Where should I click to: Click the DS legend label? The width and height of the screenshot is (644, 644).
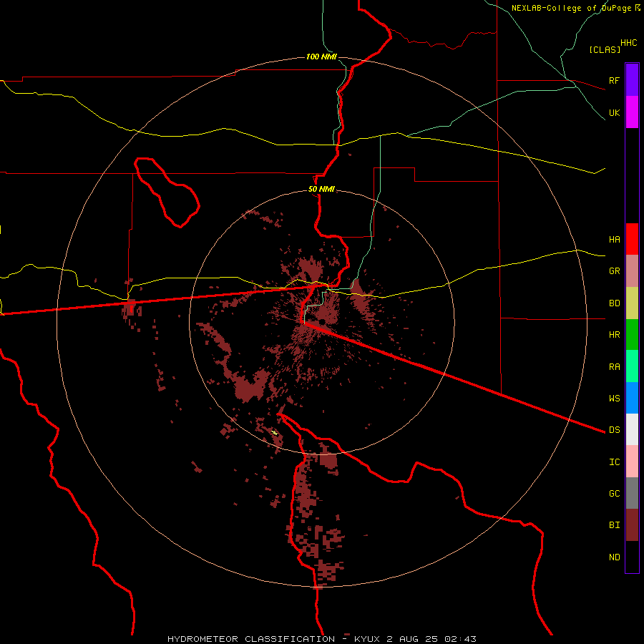click(614, 429)
